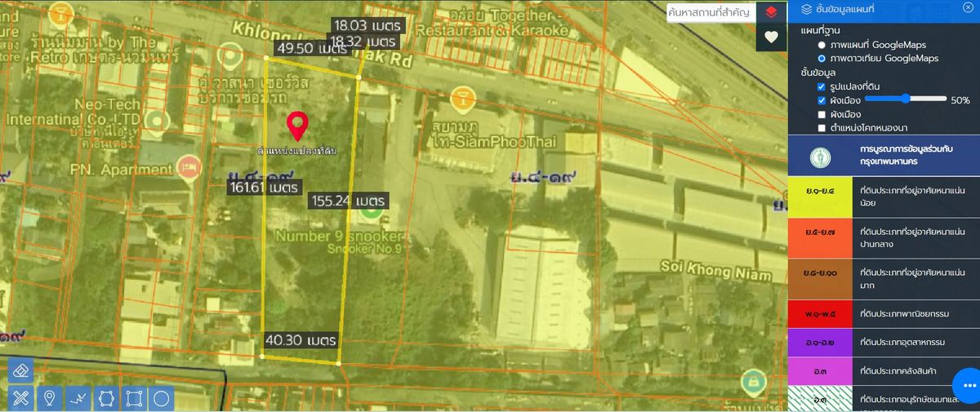Click the 40.30 เมตร measurement label
This screenshot has height=412, width=980.
301,339
